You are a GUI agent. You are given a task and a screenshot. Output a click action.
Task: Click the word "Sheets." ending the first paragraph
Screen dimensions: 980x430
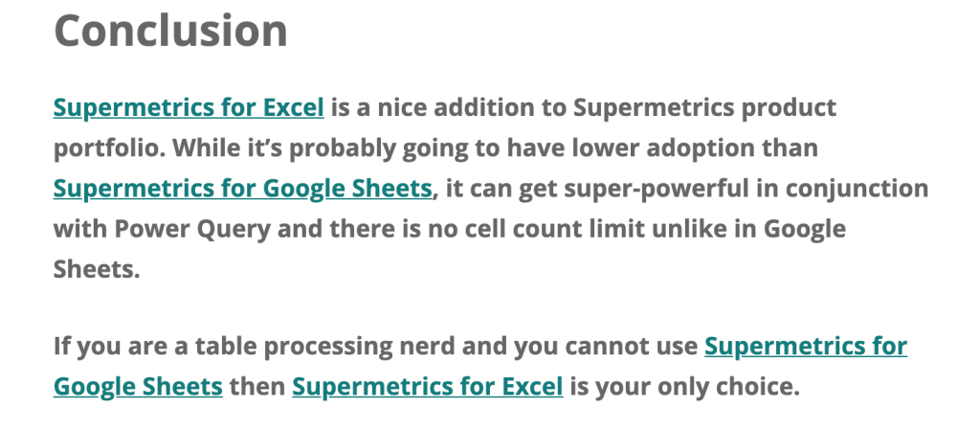(97, 269)
